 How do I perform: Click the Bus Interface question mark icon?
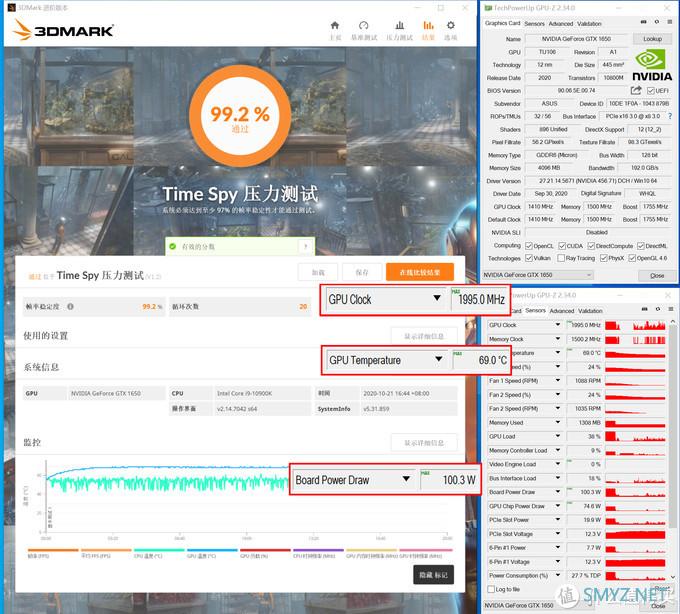670,116
